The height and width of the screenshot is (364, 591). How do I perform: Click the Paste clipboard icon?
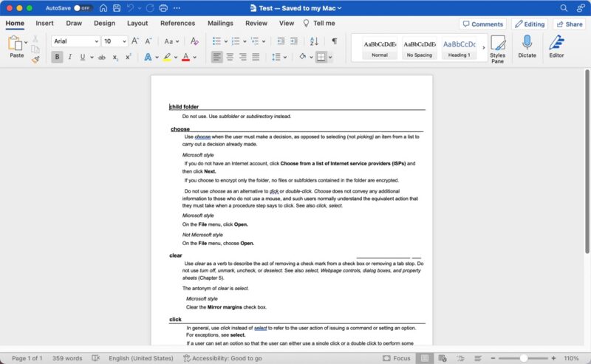15,44
